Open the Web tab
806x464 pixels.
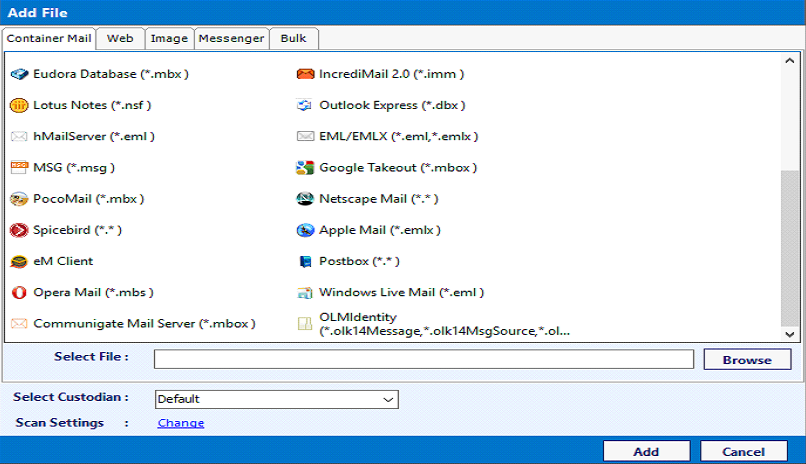click(120, 39)
